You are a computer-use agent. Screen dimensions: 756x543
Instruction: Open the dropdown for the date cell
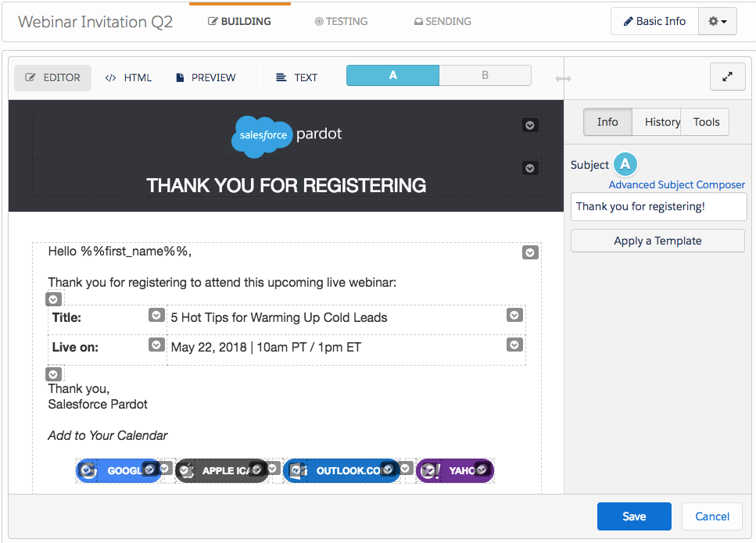pyautogui.click(x=514, y=345)
